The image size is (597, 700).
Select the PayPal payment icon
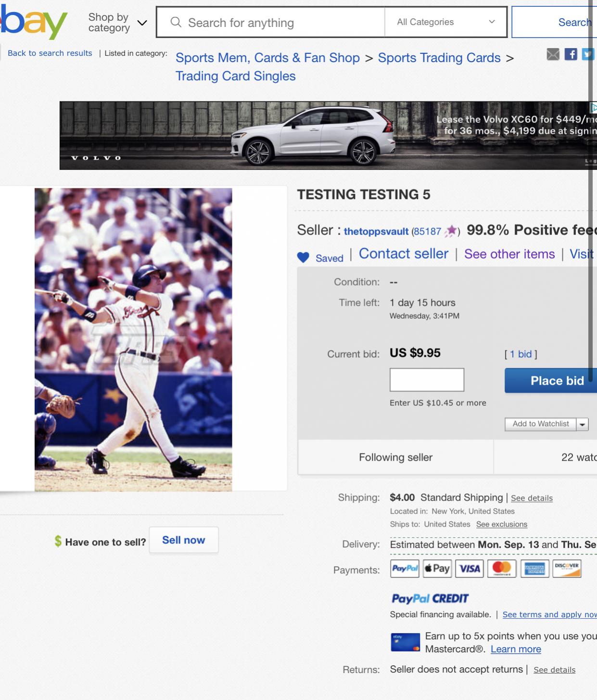tap(405, 569)
